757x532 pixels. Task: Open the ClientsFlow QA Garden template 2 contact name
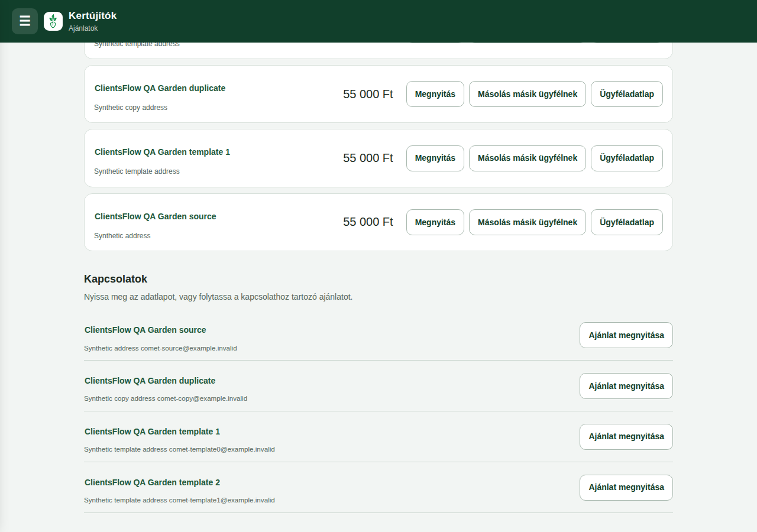(x=152, y=482)
